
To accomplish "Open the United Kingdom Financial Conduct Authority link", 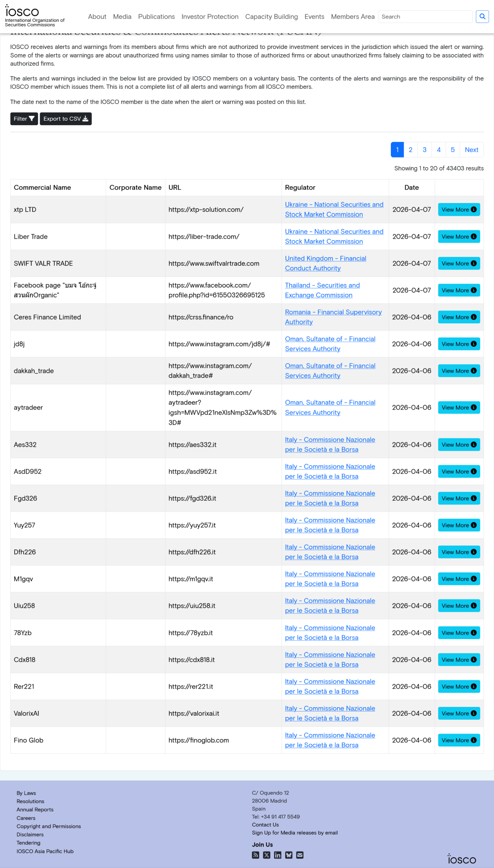I will click(325, 263).
